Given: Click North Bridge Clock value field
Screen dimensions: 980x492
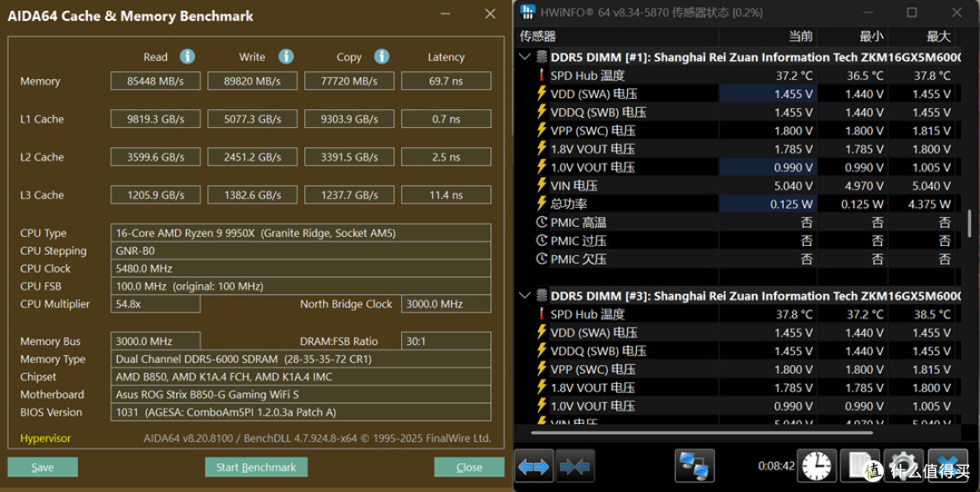Looking at the screenshot, I should click(x=446, y=304).
